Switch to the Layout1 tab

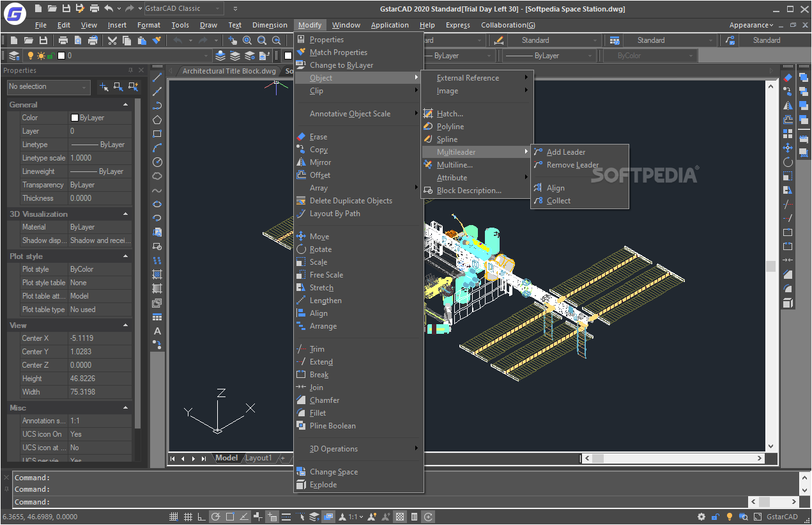pos(259,458)
